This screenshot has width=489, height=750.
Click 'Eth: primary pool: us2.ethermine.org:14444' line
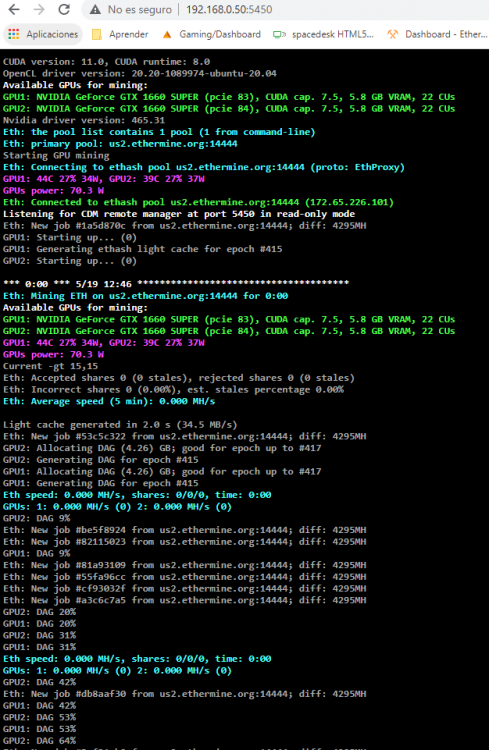(x=120, y=144)
